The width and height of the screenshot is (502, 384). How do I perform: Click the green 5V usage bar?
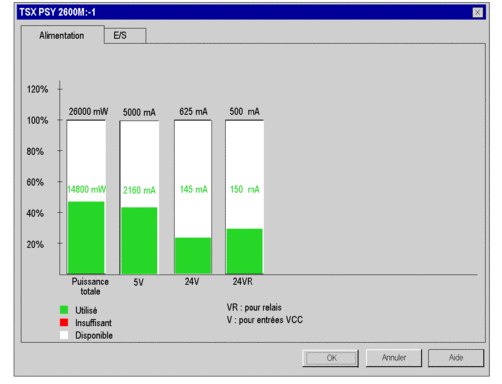[x=139, y=241]
